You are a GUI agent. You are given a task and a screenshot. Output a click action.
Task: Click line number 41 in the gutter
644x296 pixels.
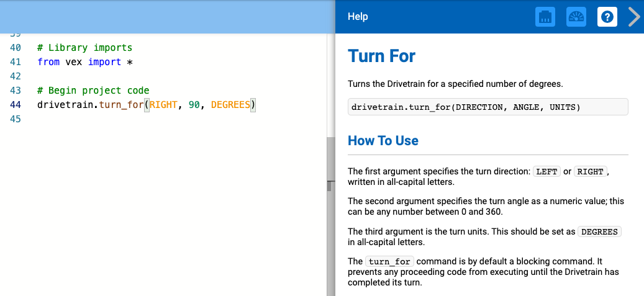[x=16, y=62]
